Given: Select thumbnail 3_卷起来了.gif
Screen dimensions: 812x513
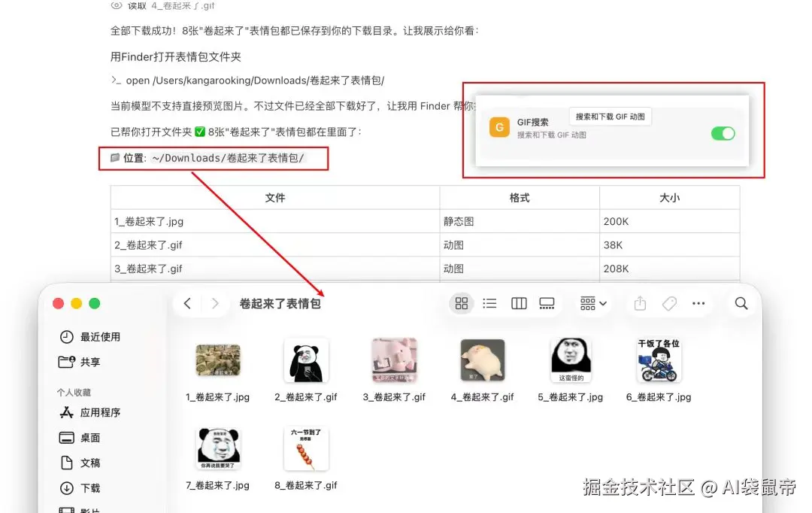Looking at the screenshot, I should pyautogui.click(x=394, y=360).
